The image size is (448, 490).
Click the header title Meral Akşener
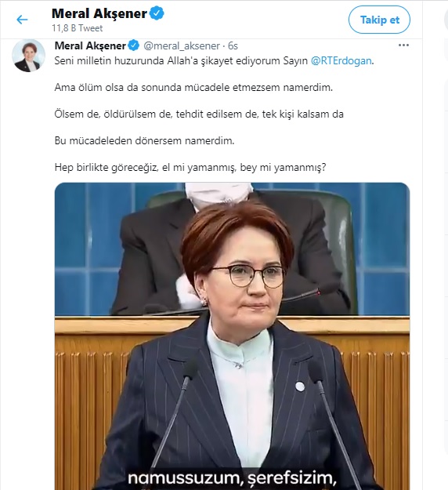99,13
